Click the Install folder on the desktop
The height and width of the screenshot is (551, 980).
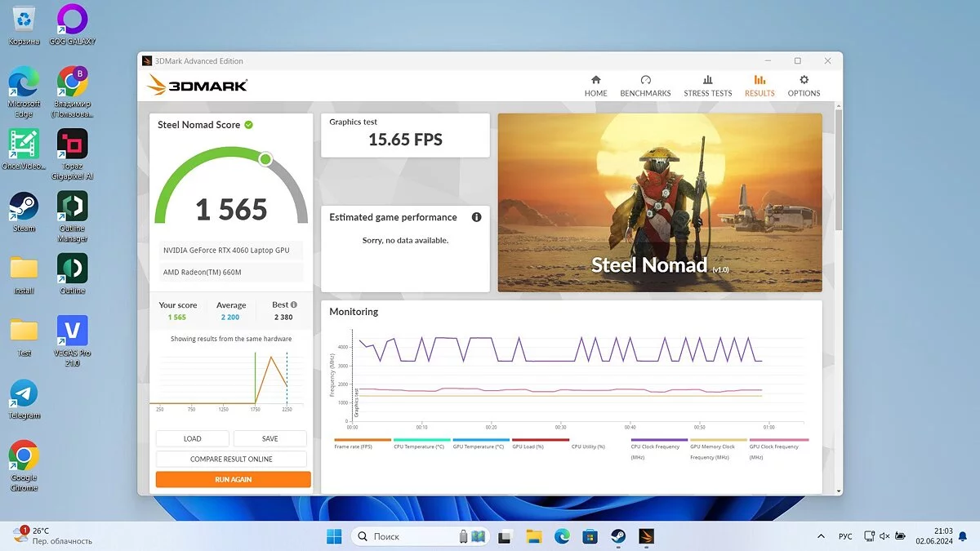(24, 274)
